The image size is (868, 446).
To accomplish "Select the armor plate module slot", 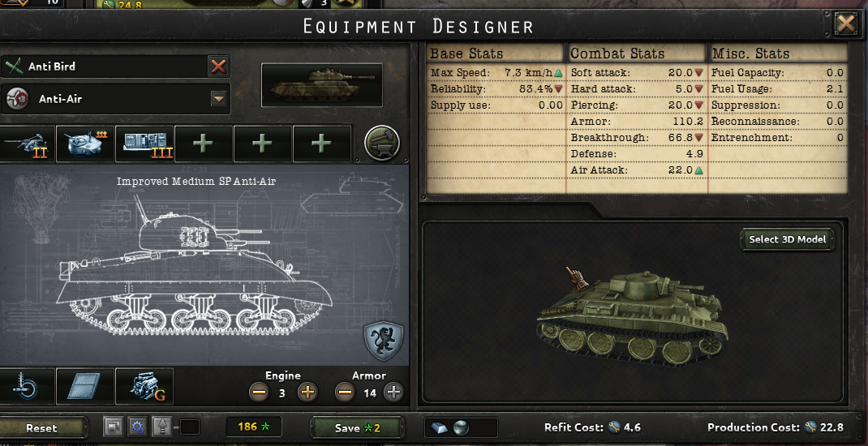I will [85, 386].
